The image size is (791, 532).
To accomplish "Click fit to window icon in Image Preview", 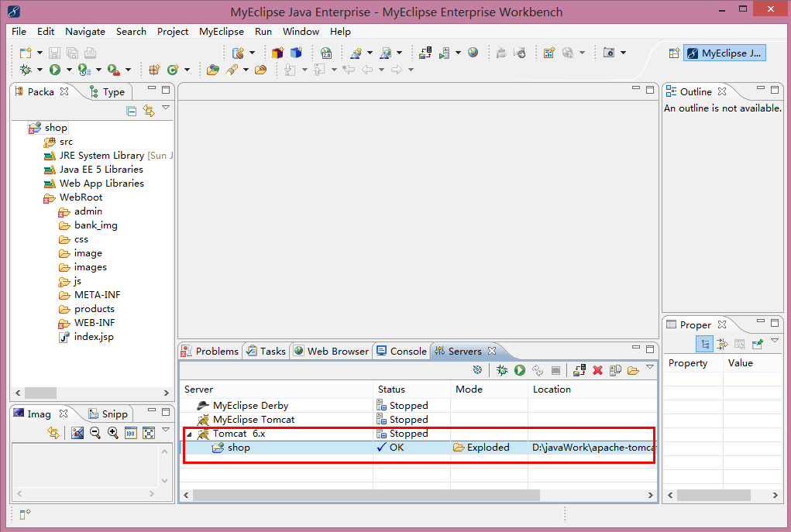I will coord(148,433).
